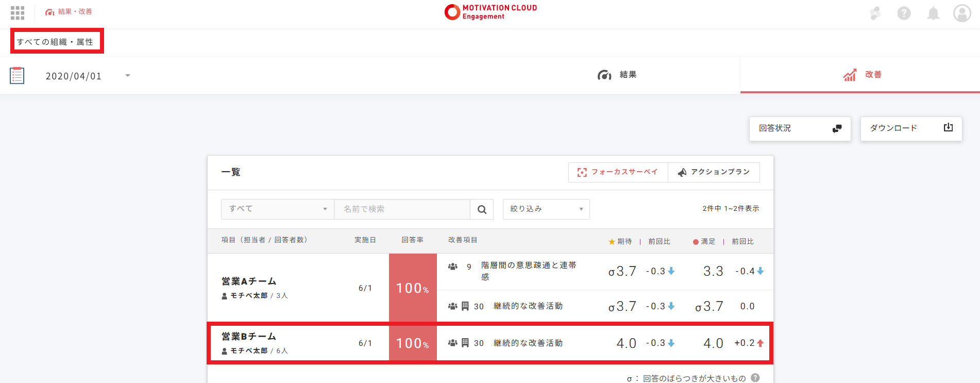980x383 pixels.
Task: Click the search magnifier button
Action: point(482,209)
